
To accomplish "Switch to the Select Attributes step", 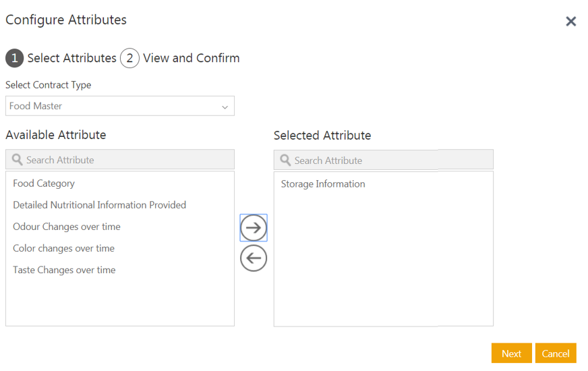I will (x=71, y=59).
